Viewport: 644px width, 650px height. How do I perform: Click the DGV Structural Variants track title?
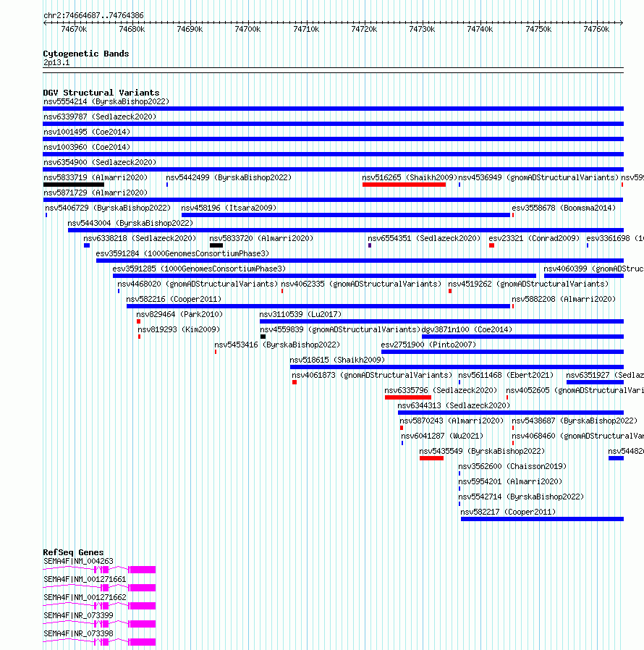tap(101, 93)
